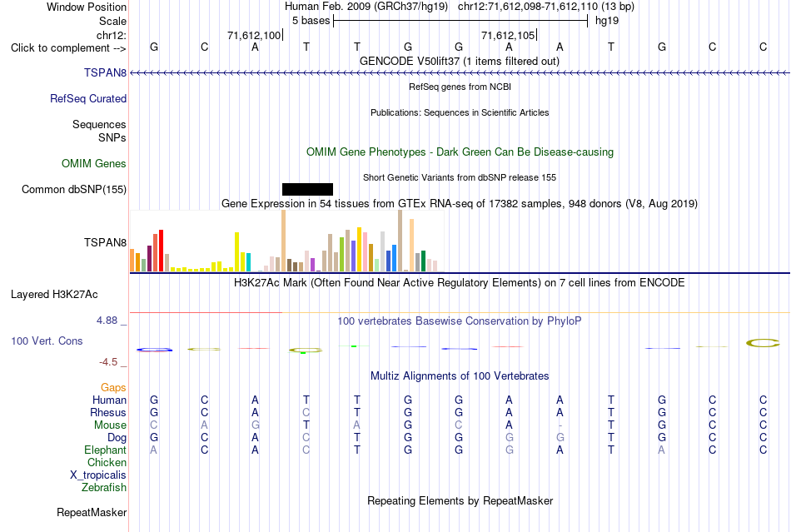This screenshot has height=532, width=791.
Task: Click the 'OMIM Genes' track label
Action: pyautogui.click(x=93, y=163)
